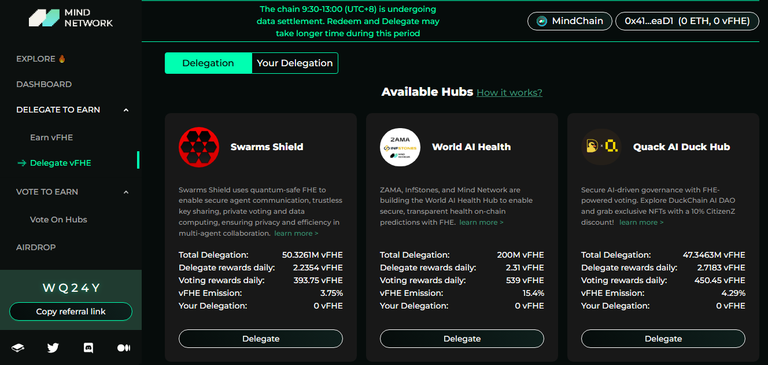Switch to the Your Delegation tab

(x=295, y=63)
